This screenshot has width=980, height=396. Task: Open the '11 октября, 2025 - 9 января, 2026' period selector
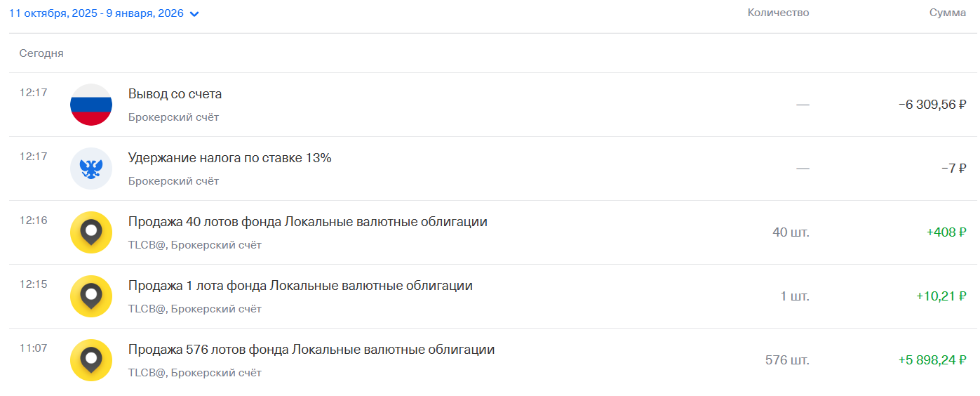pos(96,13)
